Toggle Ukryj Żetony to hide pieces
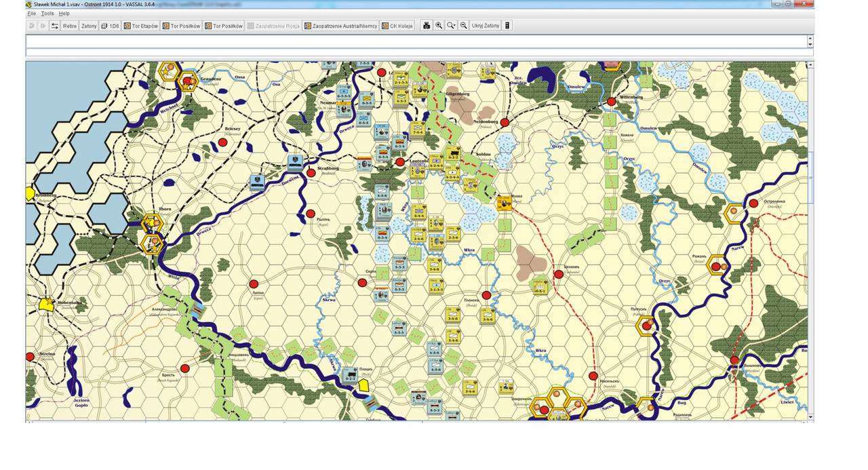The image size is (868, 470). 486,26
